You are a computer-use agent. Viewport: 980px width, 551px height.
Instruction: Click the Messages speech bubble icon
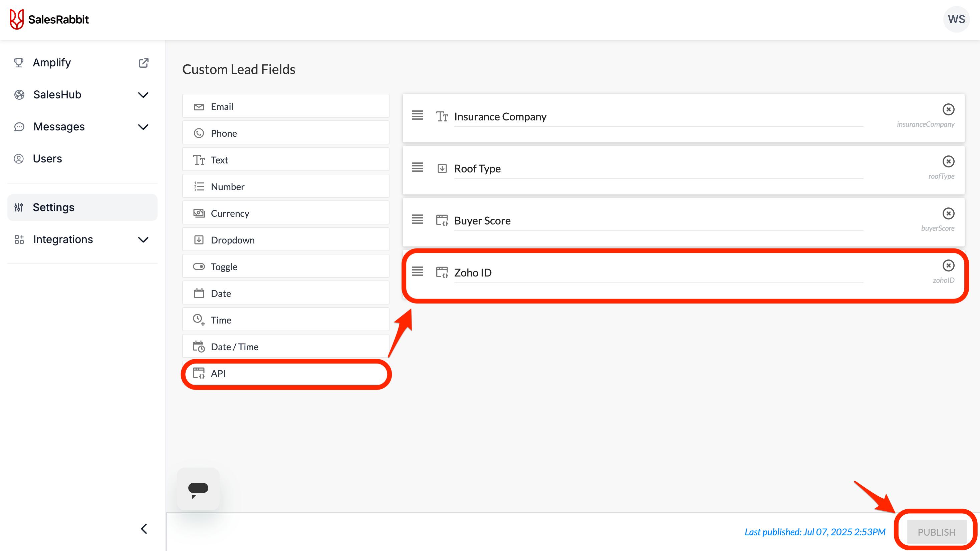pos(19,127)
